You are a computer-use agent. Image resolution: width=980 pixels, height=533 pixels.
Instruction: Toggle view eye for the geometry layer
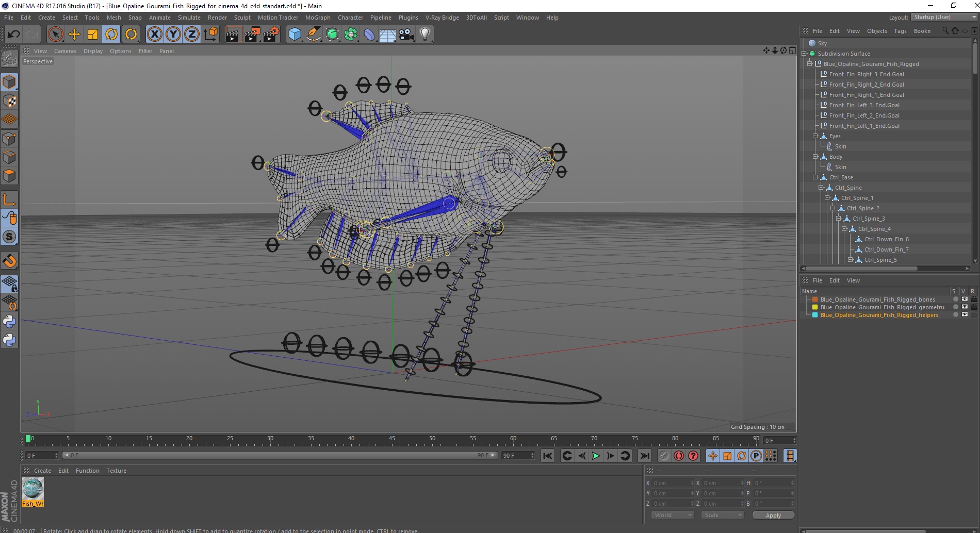tap(965, 307)
